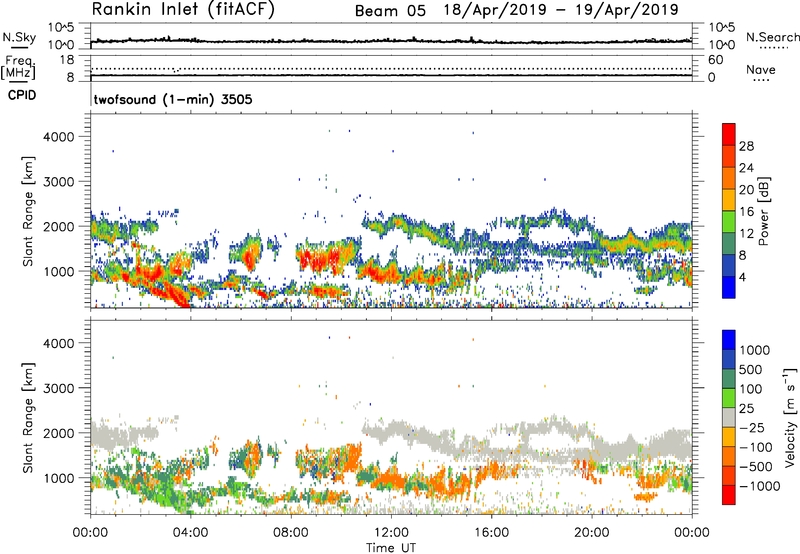Screen dimensions: 800x554
Task: Click the velocity panel 'Slant Range [km]' label
Action: 28,418
